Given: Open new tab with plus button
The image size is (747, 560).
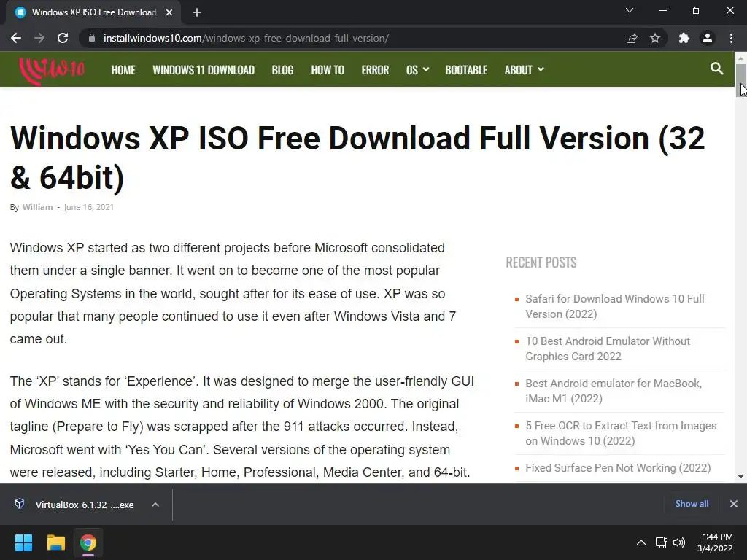Looking at the screenshot, I should point(197,12).
